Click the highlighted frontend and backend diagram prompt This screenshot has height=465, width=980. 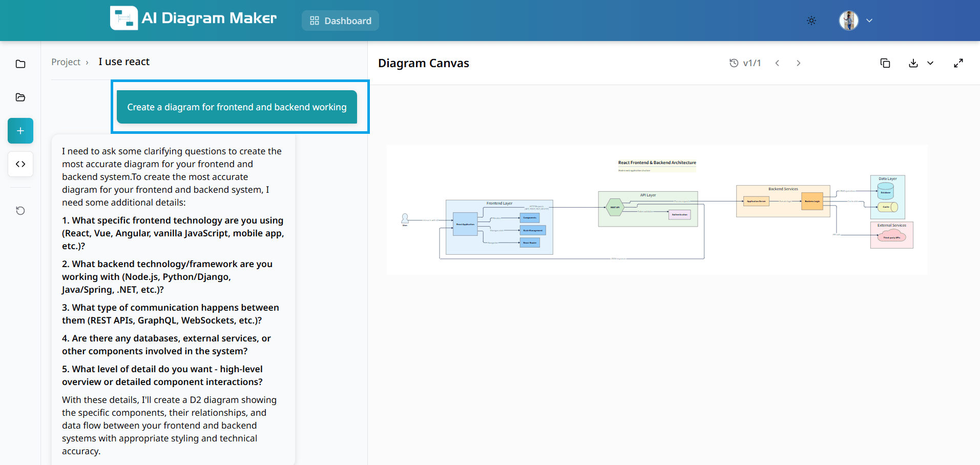click(x=236, y=107)
